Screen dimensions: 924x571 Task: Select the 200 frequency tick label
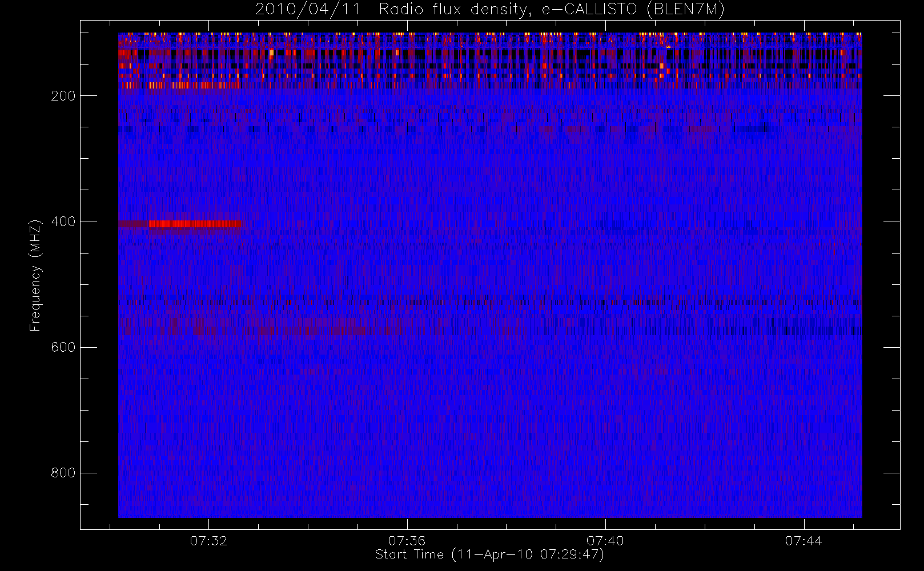(x=63, y=96)
